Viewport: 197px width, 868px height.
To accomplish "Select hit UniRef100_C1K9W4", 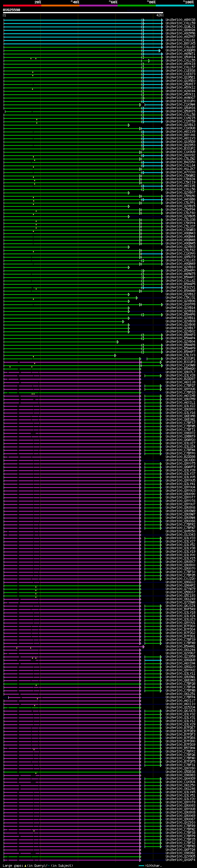I will click(180, 104).
